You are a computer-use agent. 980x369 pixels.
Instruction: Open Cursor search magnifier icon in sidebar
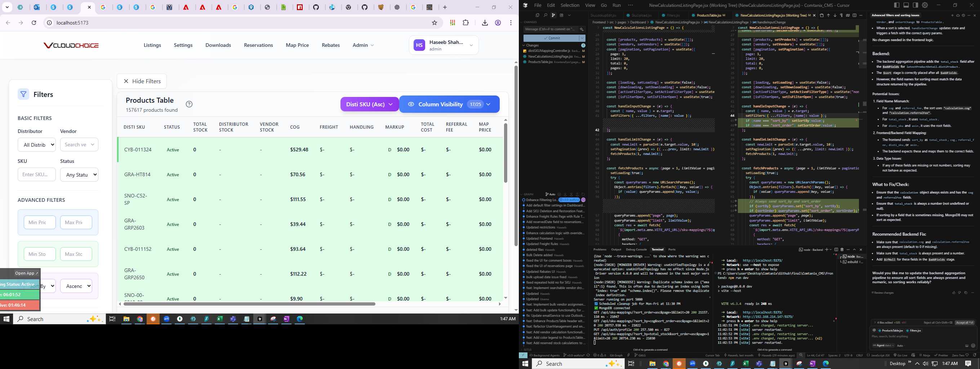(x=545, y=15)
